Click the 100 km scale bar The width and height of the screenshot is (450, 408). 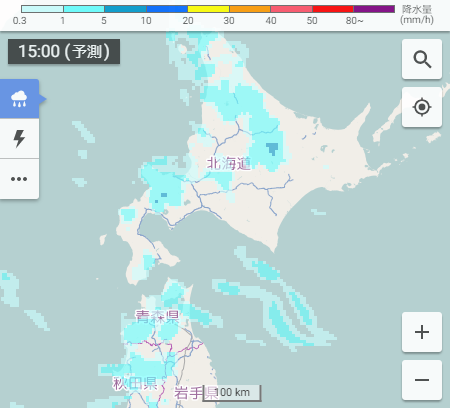click(x=232, y=393)
